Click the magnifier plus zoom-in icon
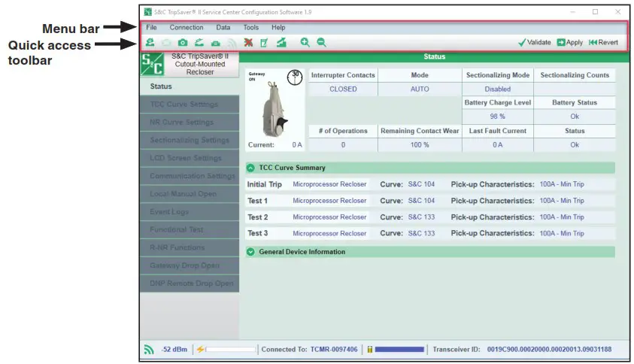This screenshot has height=364, width=634. click(305, 42)
